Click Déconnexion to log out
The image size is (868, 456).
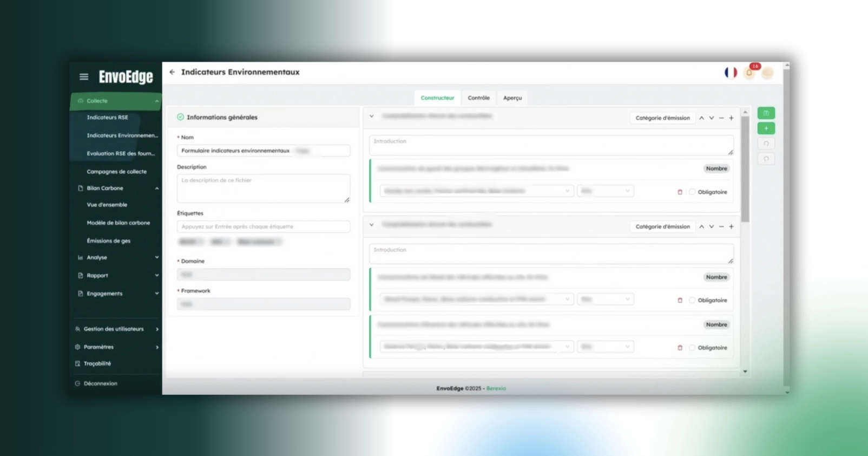click(100, 383)
